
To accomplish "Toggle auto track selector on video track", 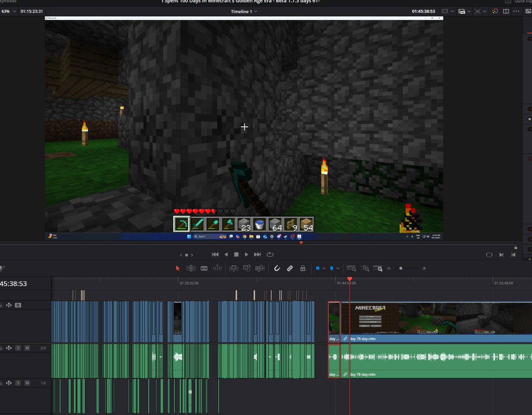I will (8, 305).
